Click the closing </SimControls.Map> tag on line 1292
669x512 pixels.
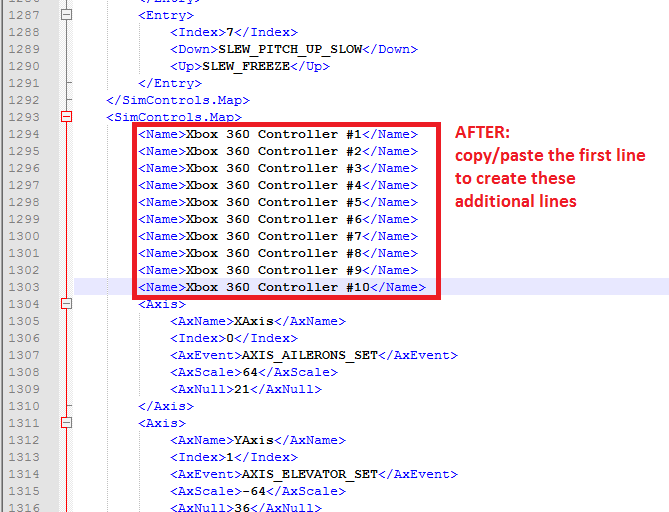[178, 100]
